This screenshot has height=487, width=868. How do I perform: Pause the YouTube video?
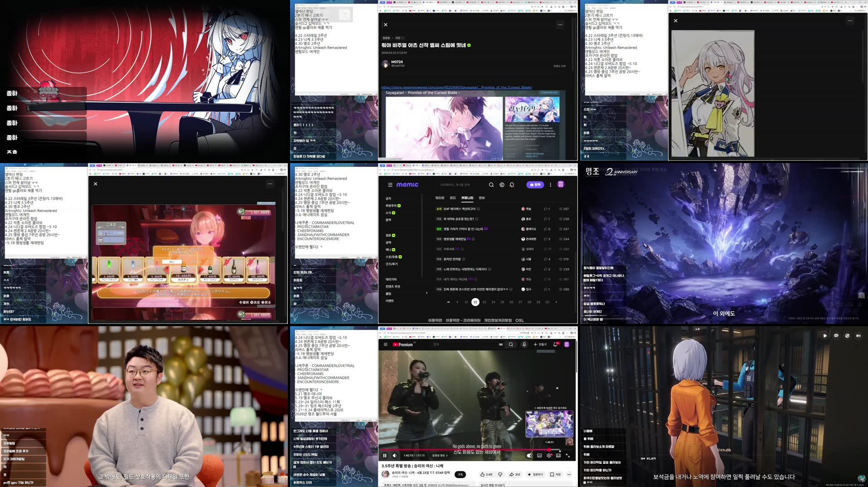385,456
